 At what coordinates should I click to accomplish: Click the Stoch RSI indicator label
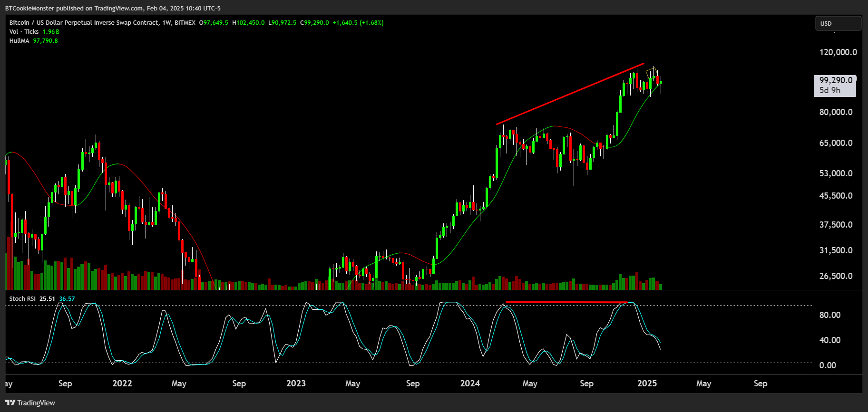(22, 298)
